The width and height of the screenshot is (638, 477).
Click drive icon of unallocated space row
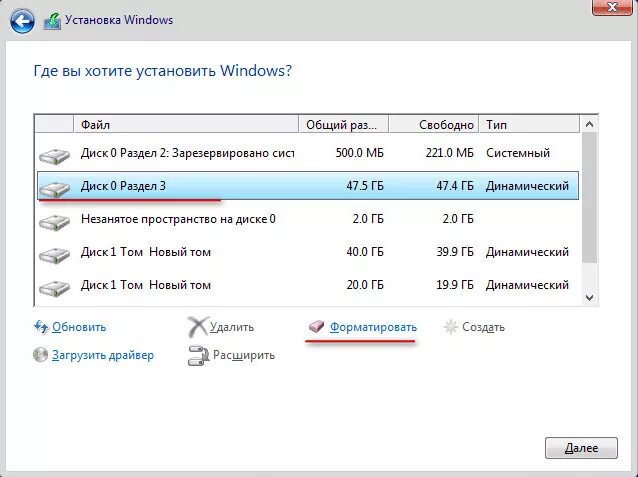(55, 220)
